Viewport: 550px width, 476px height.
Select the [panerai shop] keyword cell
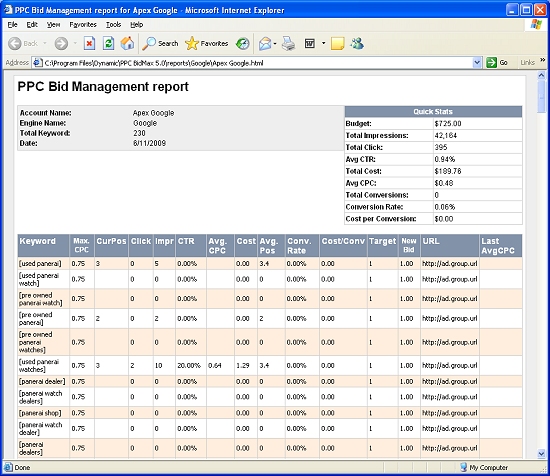(x=43, y=413)
